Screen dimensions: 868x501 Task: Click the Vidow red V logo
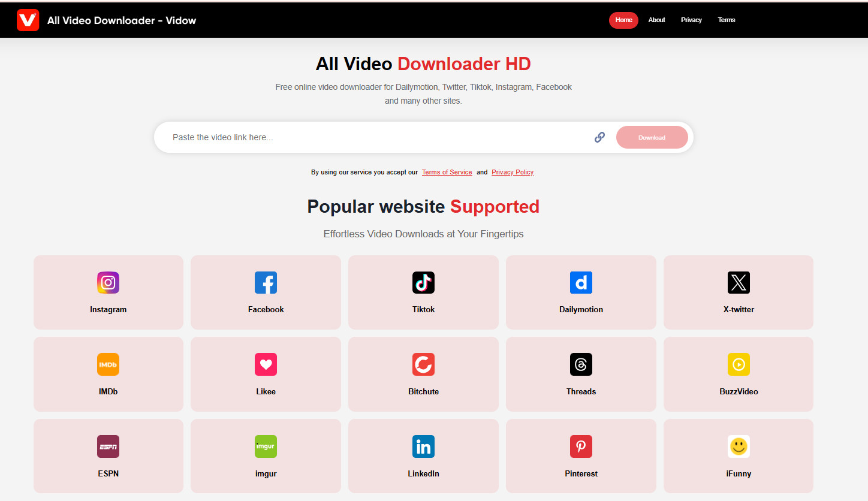coord(28,20)
